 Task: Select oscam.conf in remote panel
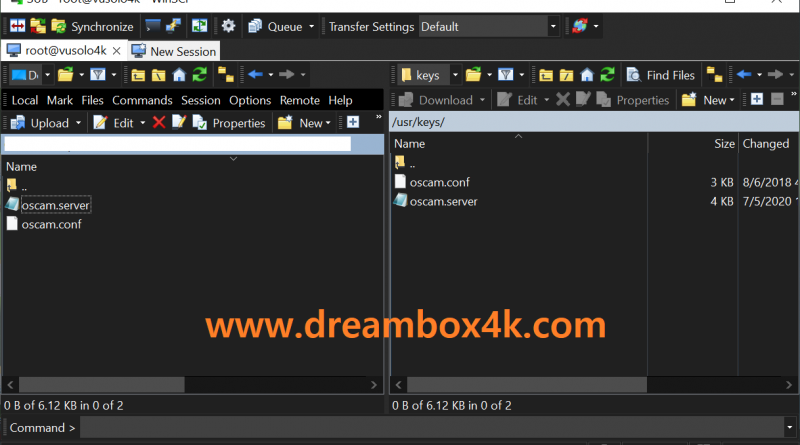[x=439, y=182]
